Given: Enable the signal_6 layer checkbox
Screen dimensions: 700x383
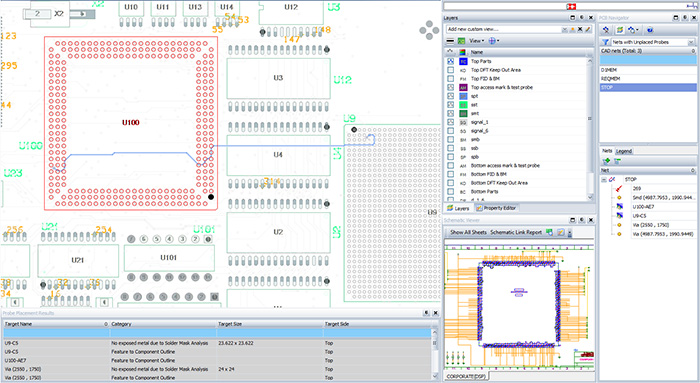Looking at the screenshot, I should click(450, 131).
